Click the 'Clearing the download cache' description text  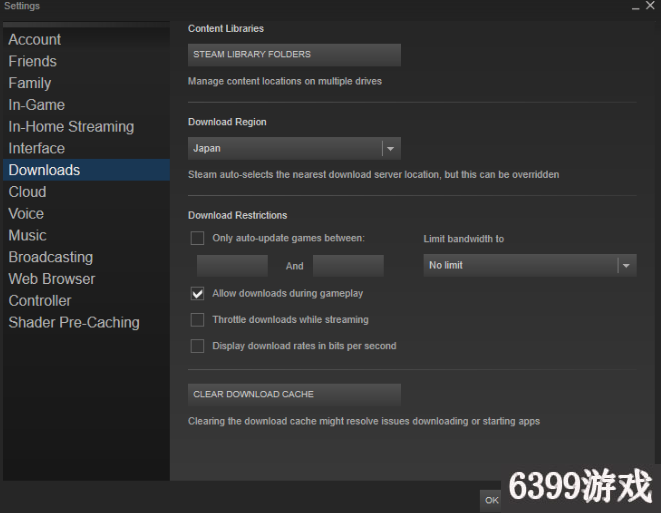(364, 421)
